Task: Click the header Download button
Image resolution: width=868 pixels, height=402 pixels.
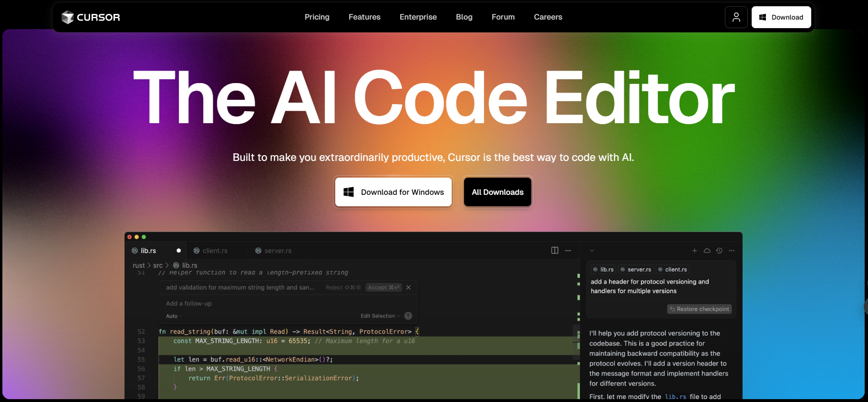Action: click(x=781, y=17)
